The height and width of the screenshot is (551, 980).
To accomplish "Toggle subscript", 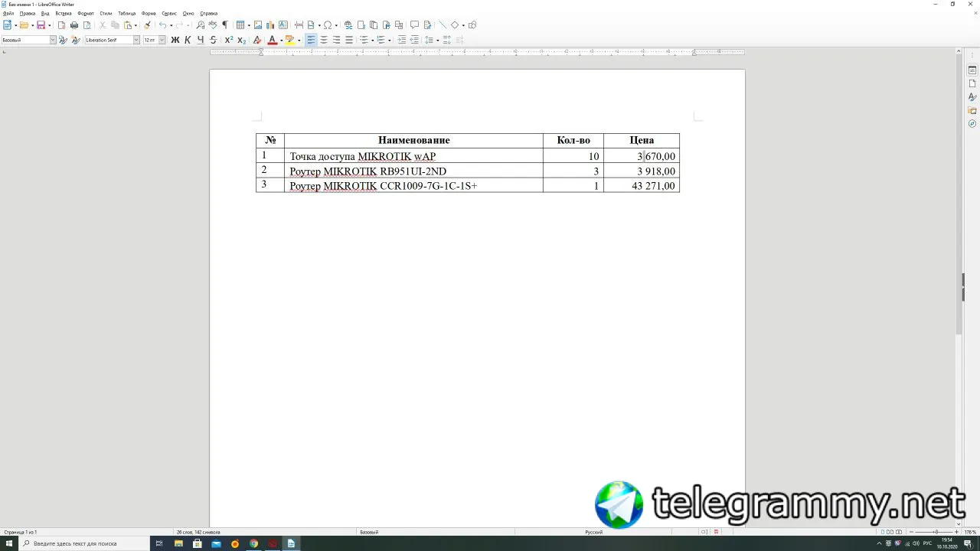I will point(241,40).
